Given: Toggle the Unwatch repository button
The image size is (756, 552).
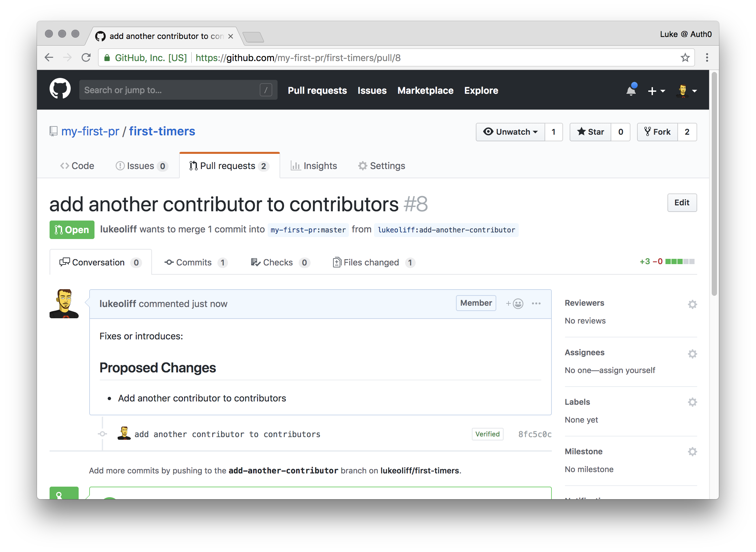Looking at the screenshot, I should 510,132.
